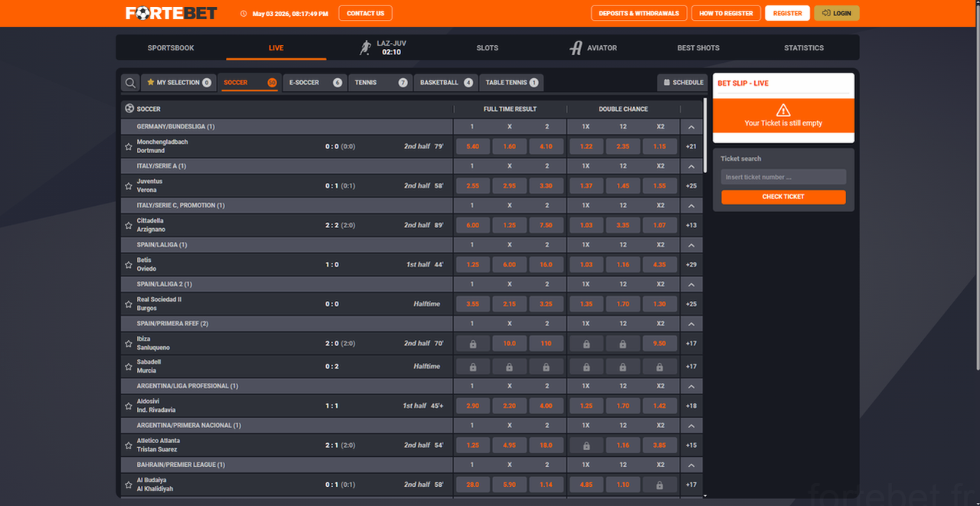The image size is (980, 506).
Task: Click the ticket number input field
Action: 783,177
